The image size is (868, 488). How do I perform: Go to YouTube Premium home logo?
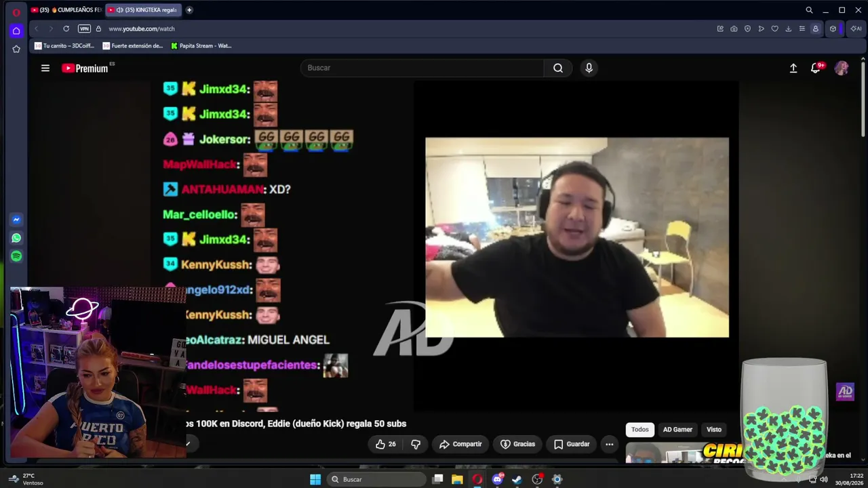85,68
